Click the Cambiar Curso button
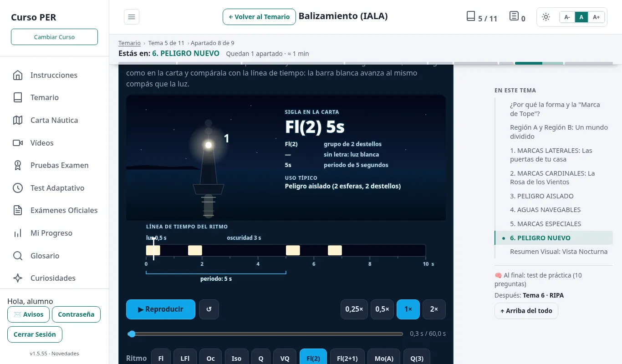 (x=54, y=37)
